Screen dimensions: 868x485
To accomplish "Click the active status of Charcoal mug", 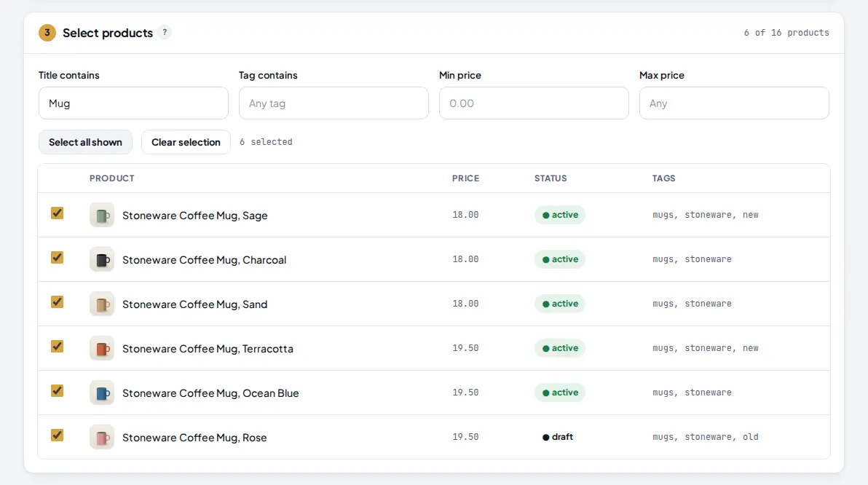I will tap(560, 259).
